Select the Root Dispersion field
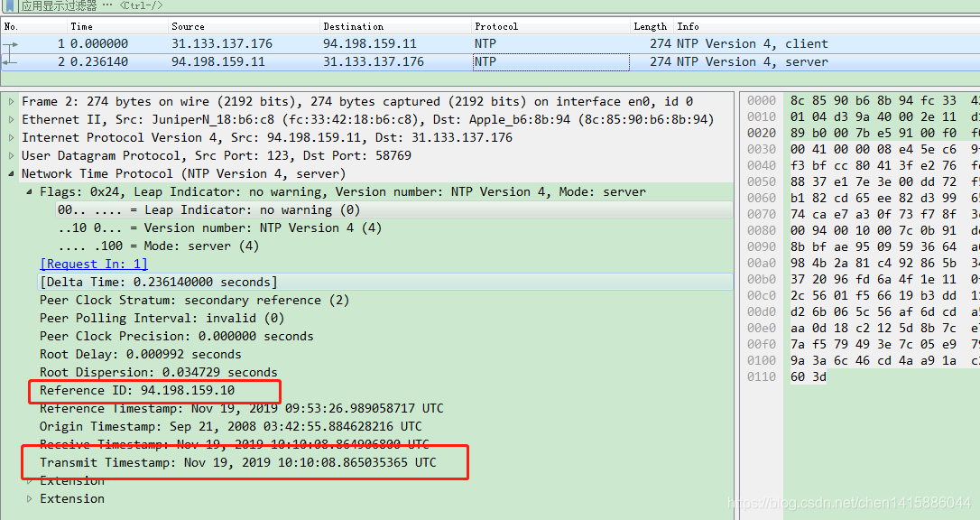Image resolution: width=980 pixels, height=520 pixels. click(x=158, y=373)
